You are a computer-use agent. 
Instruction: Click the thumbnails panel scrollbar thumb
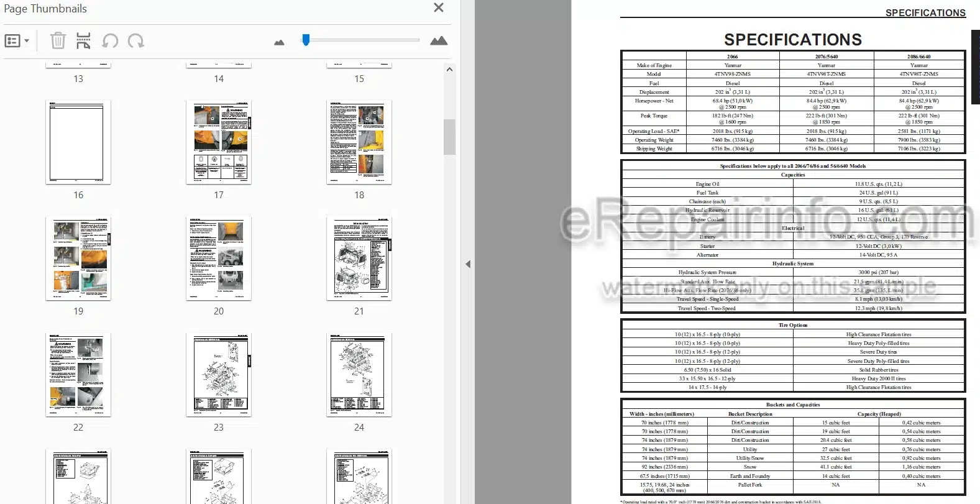pyautogui.click(x=449, y=137)
